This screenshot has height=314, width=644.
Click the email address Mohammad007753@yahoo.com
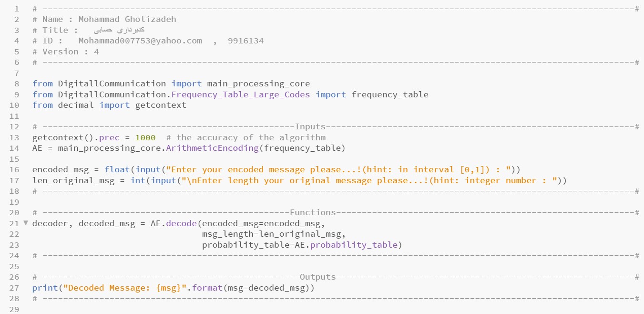pos(140,41)
